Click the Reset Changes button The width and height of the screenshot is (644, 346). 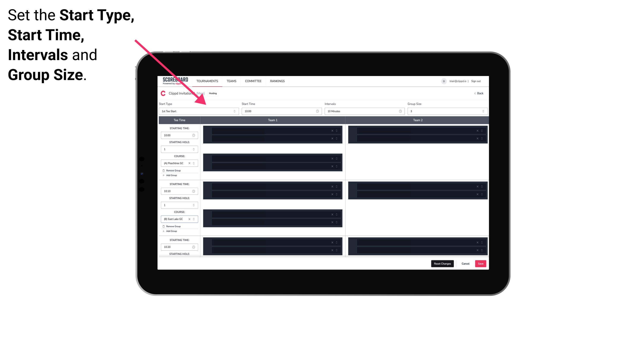tap(442, 263)
